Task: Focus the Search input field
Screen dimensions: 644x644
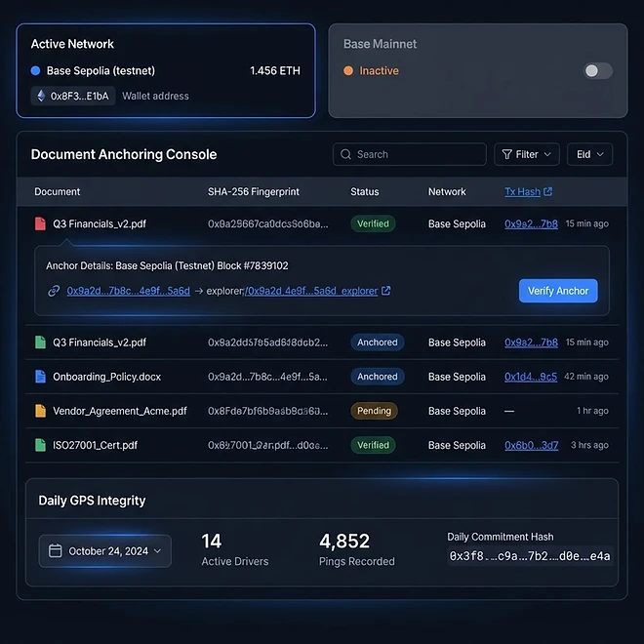Action: (410, 154)
